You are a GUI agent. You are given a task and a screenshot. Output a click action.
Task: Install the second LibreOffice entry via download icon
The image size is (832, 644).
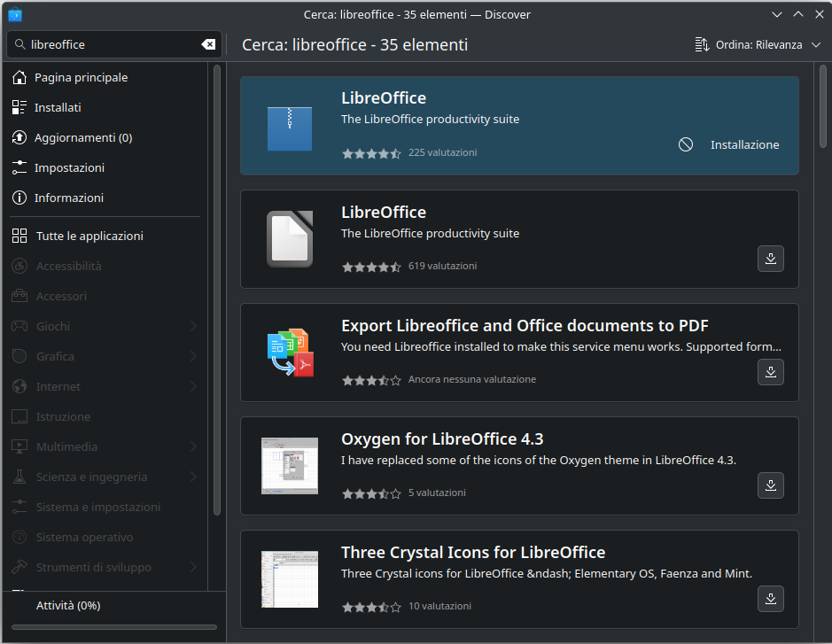click(770, 259)
